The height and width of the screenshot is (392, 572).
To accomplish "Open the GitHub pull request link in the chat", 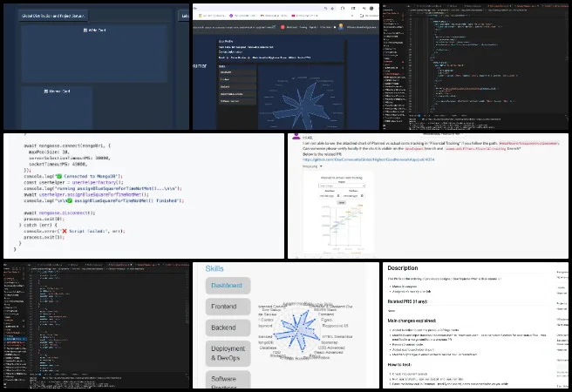I will 369,159.
